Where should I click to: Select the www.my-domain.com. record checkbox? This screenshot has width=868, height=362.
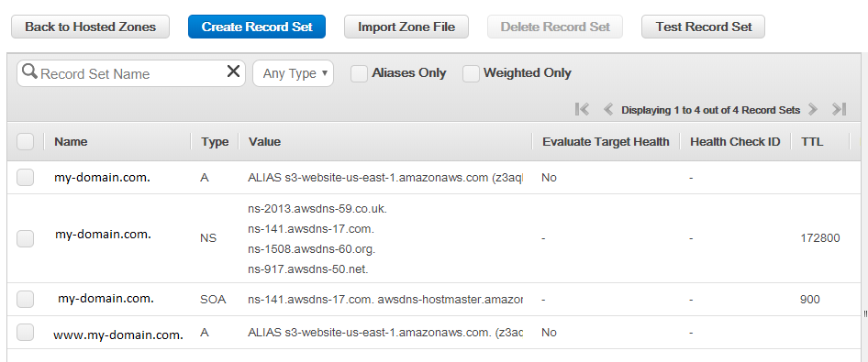pos(25,332)
